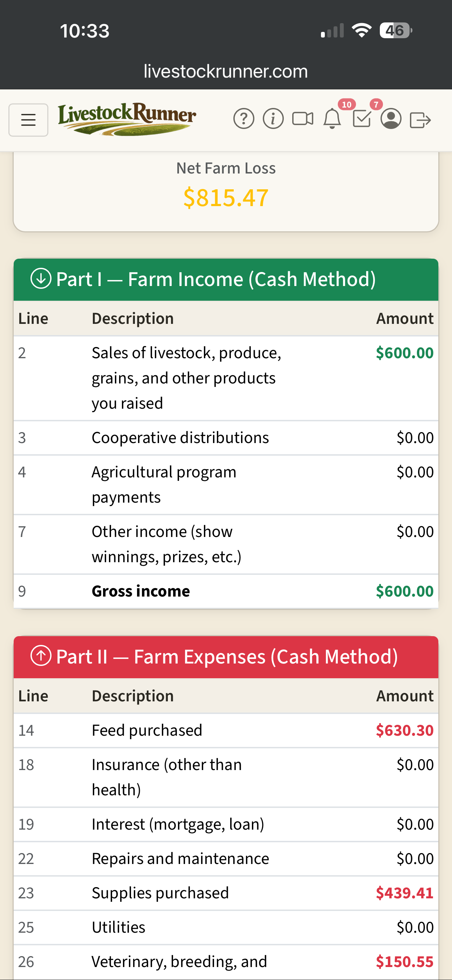Check the notifications bell showing 10 alerts

(x=332, y=120)
